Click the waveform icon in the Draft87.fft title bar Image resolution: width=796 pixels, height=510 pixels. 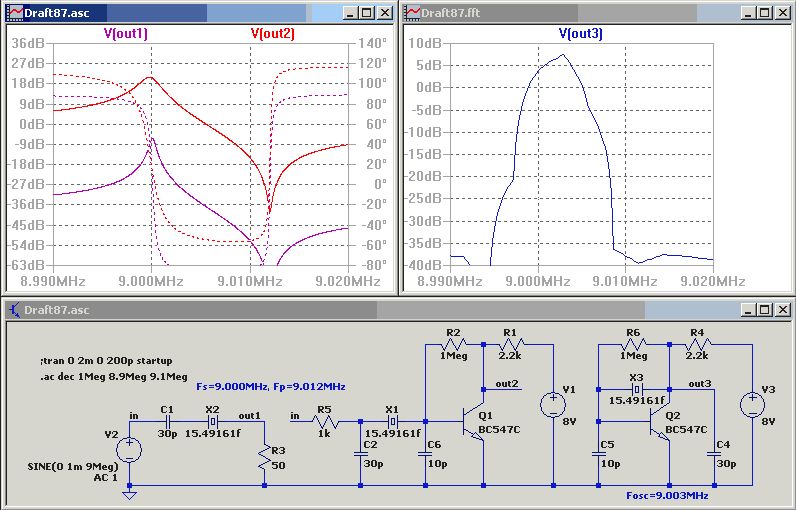(x=412, y=12)
